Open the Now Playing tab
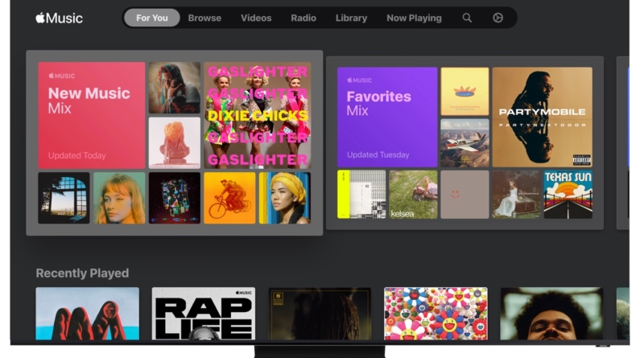 [x=414, y=18]
